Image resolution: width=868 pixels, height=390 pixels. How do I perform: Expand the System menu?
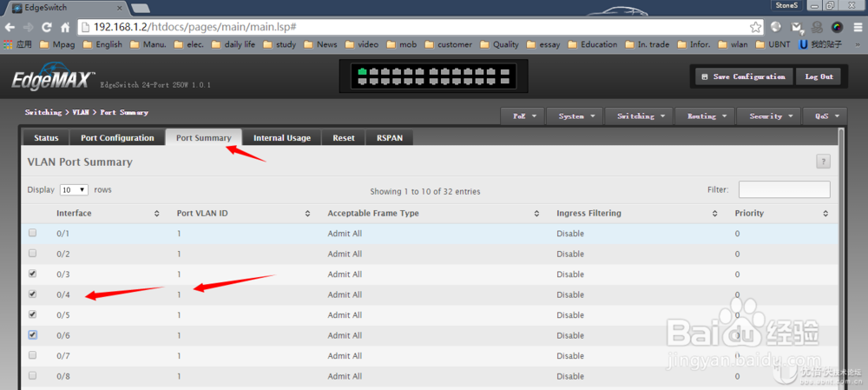(x=575, y=116)
